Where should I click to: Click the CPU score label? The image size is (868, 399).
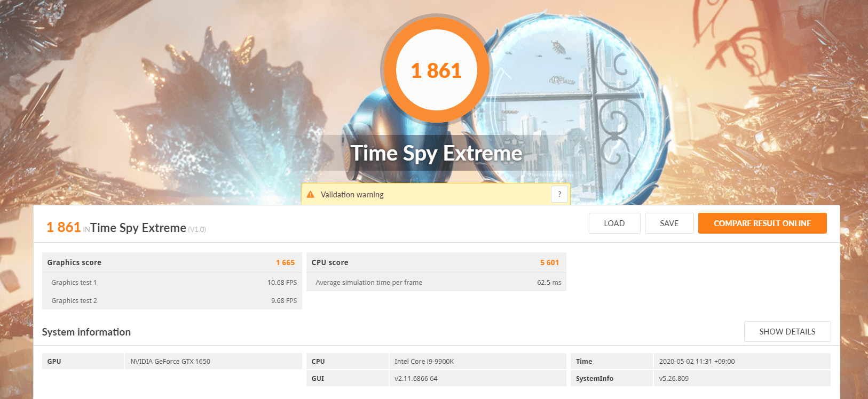click(330, 262)
